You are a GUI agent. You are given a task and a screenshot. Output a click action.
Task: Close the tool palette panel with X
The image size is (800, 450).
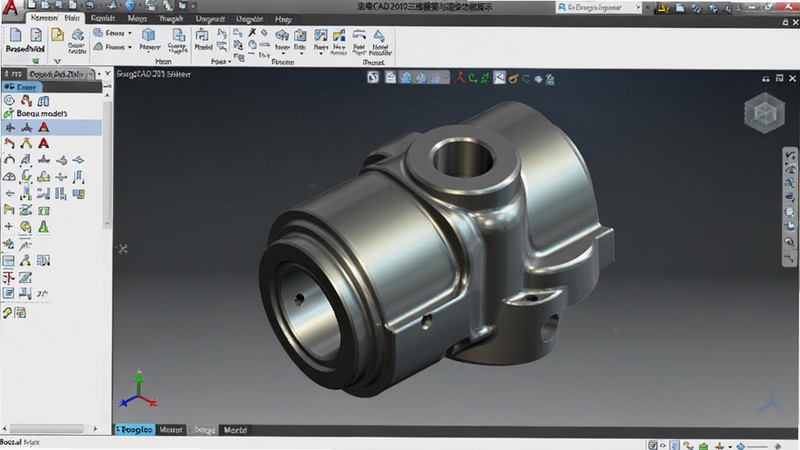pyautogui.click(x=108, y=73)
